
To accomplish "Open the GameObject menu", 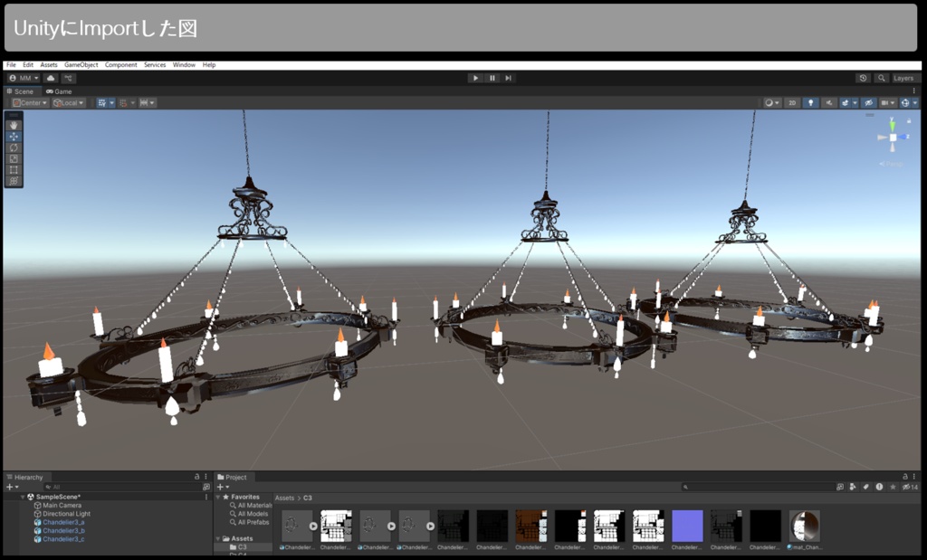I will click(x=81, y=65).
